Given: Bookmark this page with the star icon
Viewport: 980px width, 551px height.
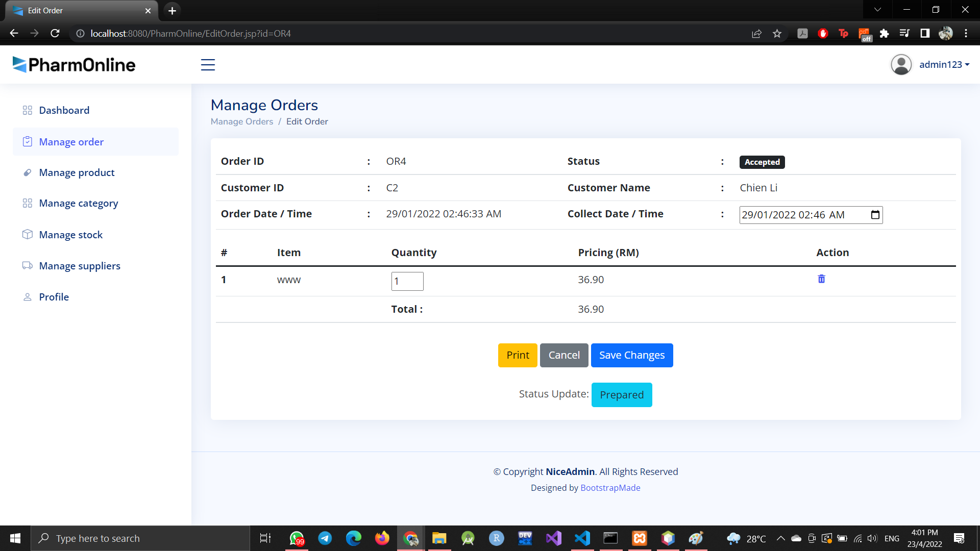Looking at the screenshot, I should click(x=777, y=34).
